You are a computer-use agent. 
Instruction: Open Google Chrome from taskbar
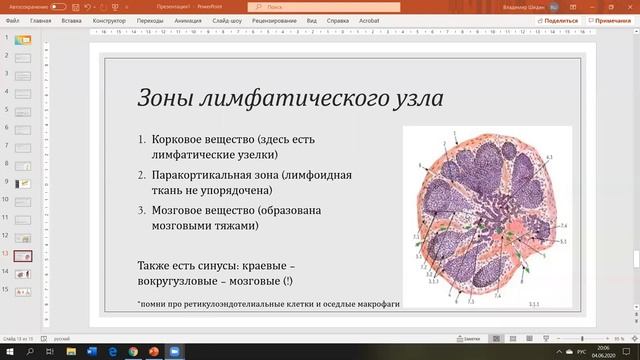133,351
